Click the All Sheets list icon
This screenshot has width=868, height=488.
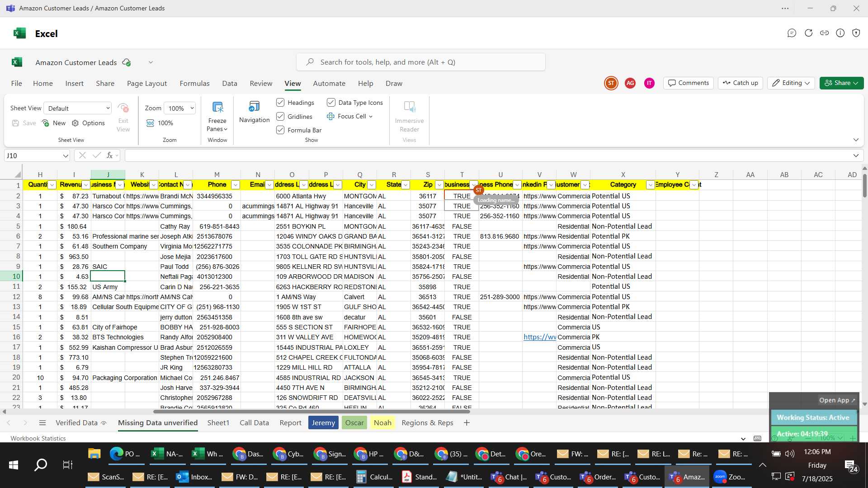click(42, 423)
